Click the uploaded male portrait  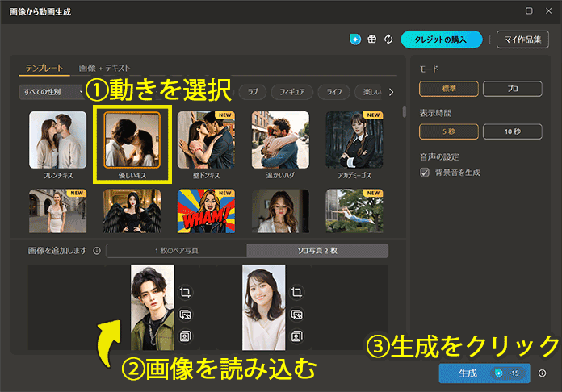153,307
